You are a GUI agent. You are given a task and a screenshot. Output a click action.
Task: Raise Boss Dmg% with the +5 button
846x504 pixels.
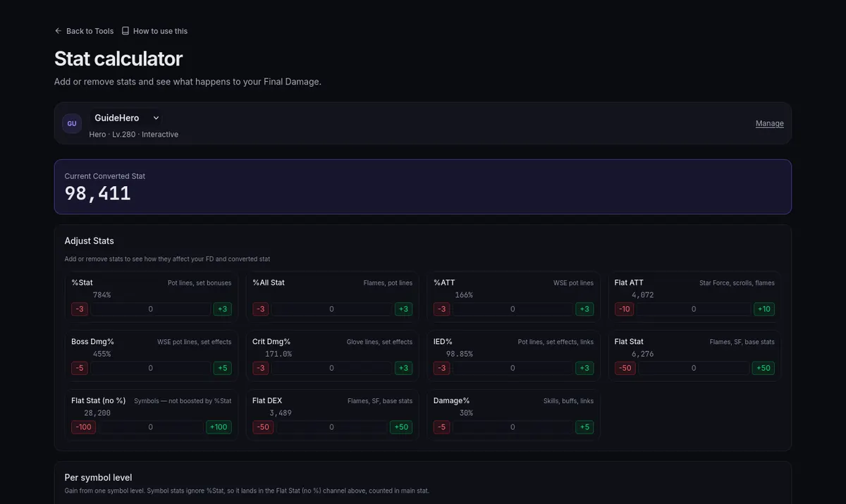(x=222, y=368)
